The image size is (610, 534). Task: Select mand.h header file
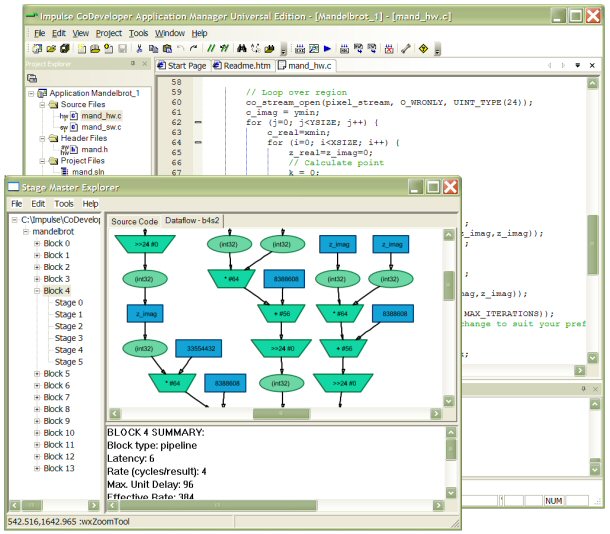pos(95,149)
